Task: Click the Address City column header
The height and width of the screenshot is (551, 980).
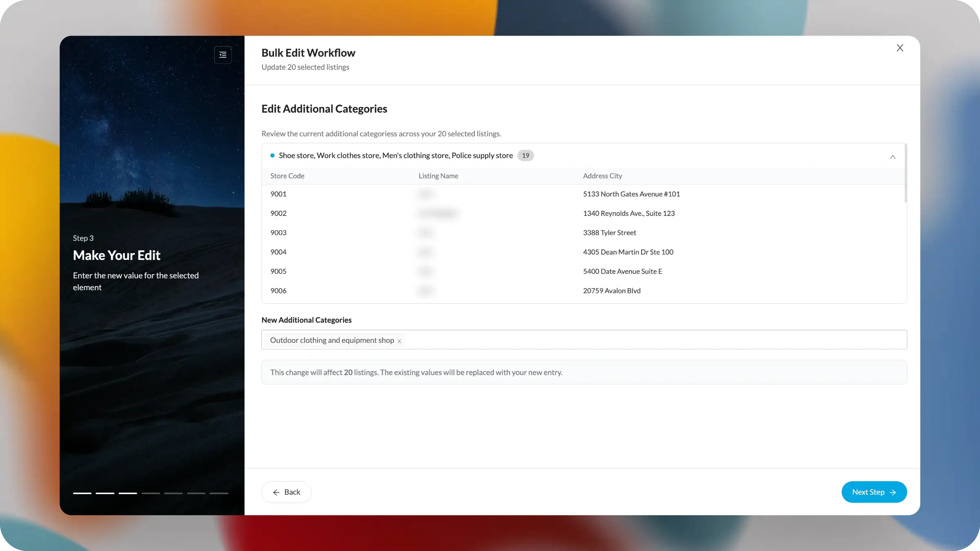Action: [x=602, y=176]
